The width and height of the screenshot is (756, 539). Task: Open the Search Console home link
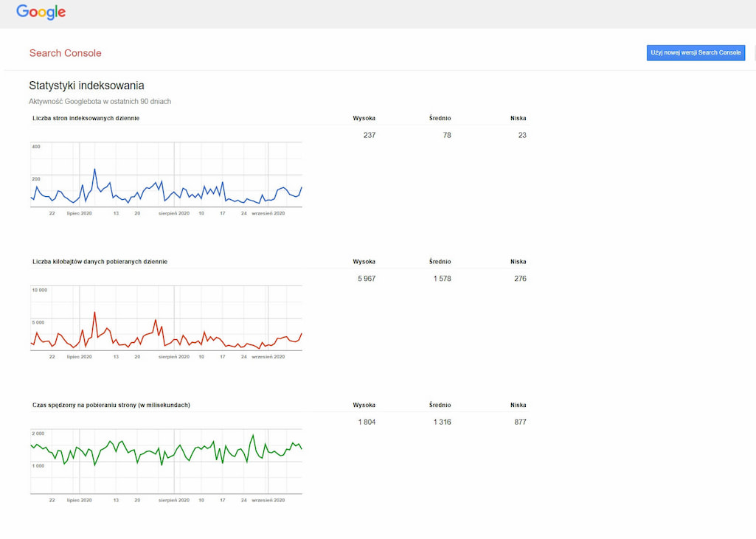tap(65, 53)
